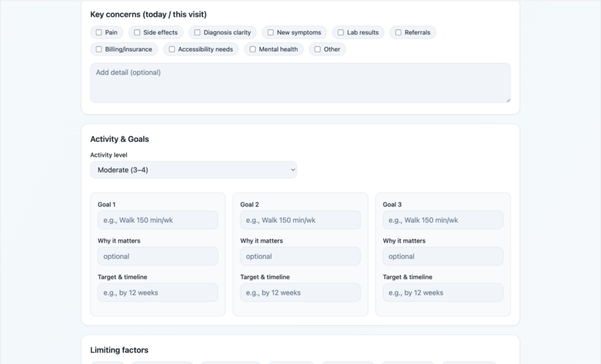
Task: Select the Other concern checkbox
Action: 318,49
